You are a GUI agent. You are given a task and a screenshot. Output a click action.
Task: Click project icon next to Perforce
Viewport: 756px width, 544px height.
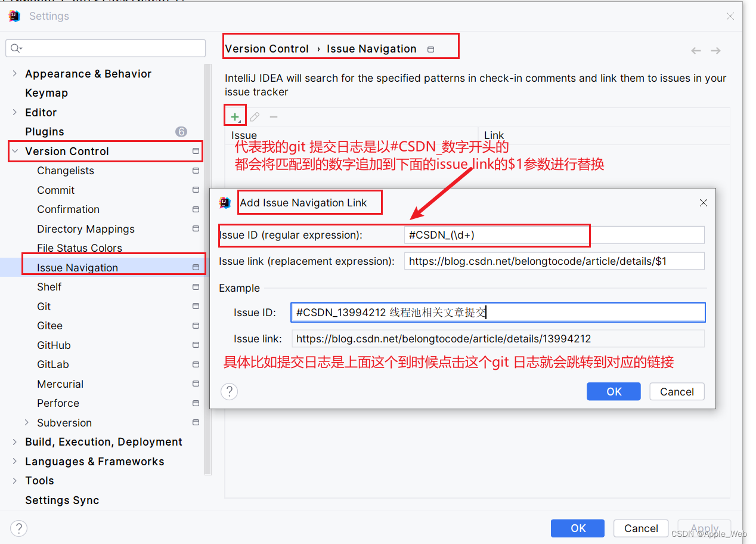coord(196,403)
